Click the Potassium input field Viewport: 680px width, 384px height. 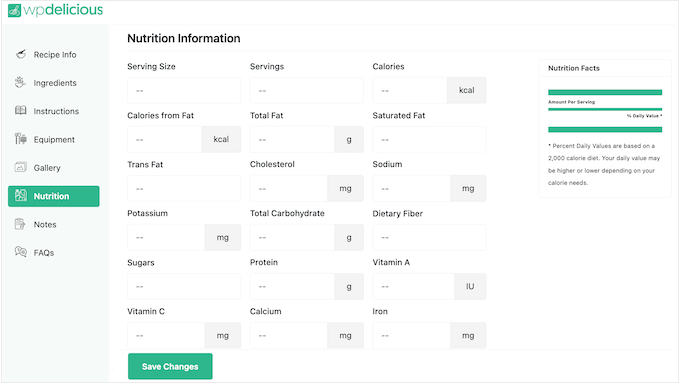click(x=166, y=237)
